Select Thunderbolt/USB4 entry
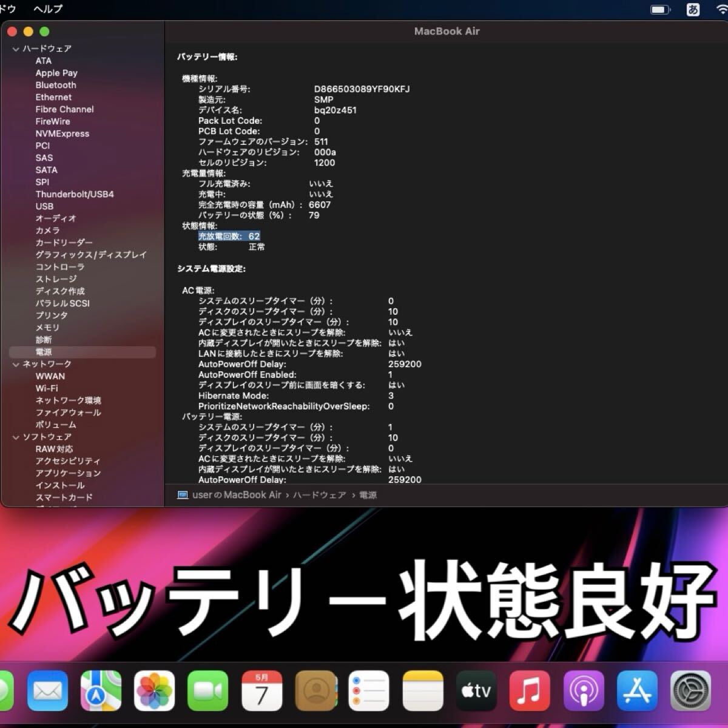Screen dimensions: 728x728 click(75, 194)
